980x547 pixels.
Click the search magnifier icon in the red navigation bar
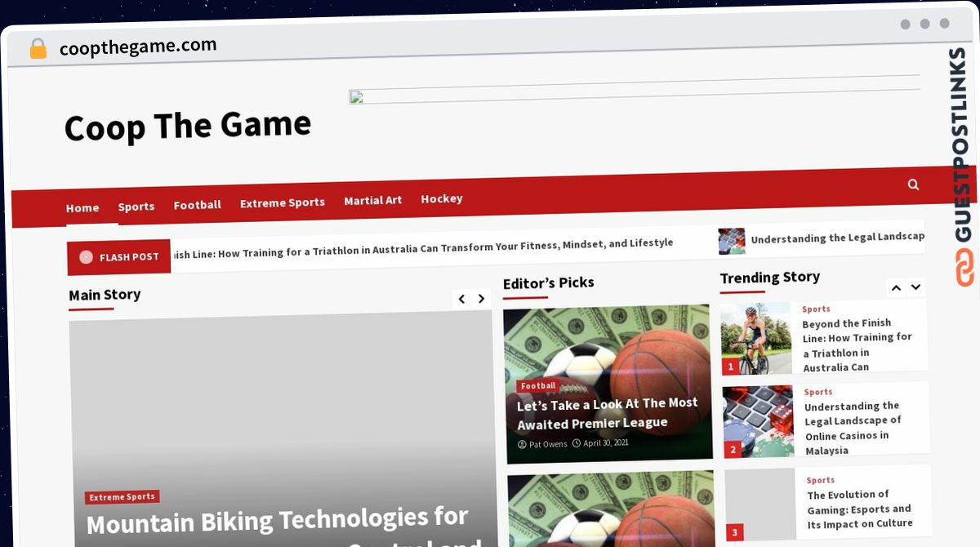(913, 185)
